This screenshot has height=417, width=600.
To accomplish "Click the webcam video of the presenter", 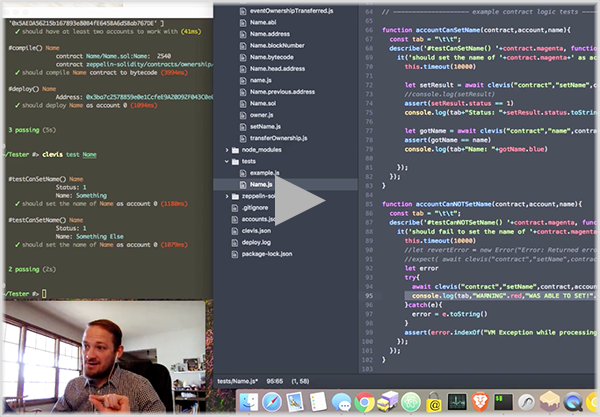I will click(104, 357).
